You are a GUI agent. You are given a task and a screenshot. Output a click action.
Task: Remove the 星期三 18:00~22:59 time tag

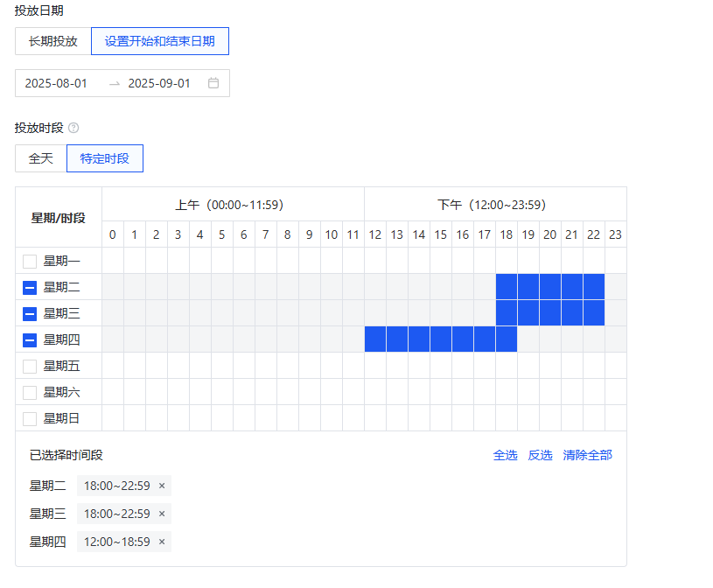(x=162, y=514)
